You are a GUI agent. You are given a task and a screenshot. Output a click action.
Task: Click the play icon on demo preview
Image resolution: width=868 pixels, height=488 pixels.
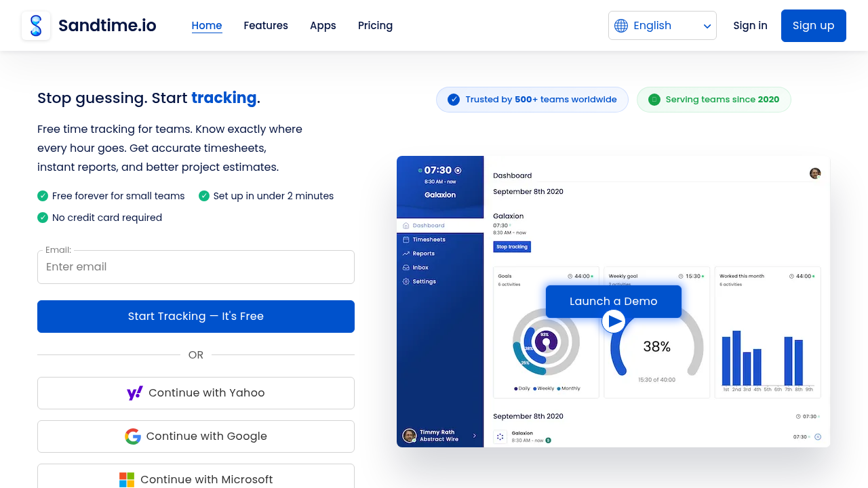tap(614, 321)
